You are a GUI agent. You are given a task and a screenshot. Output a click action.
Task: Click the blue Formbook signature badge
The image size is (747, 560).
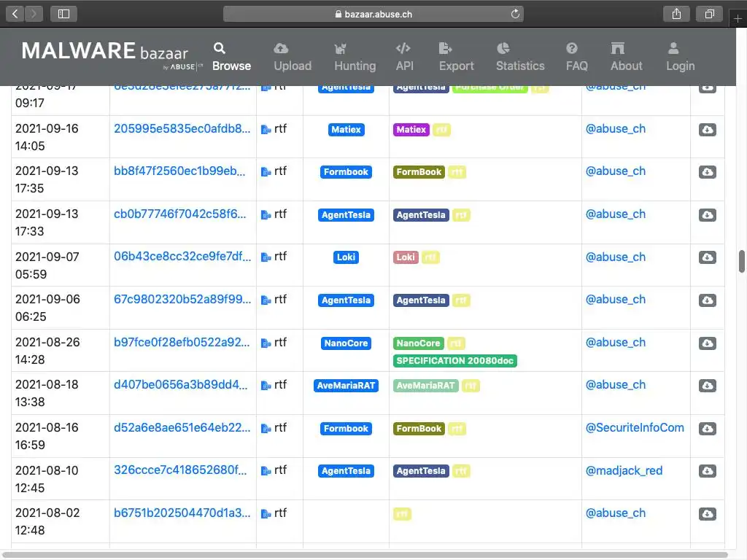(x=347, y=172)
